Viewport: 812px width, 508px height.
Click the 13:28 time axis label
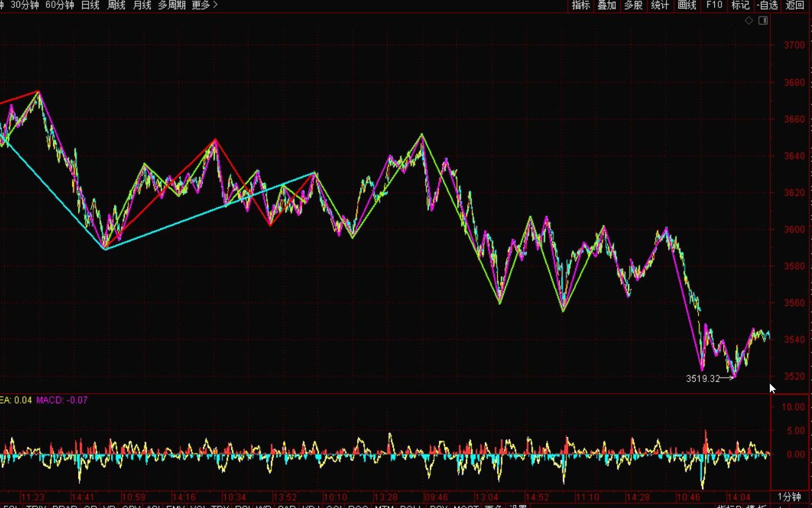tap(385, 497)
